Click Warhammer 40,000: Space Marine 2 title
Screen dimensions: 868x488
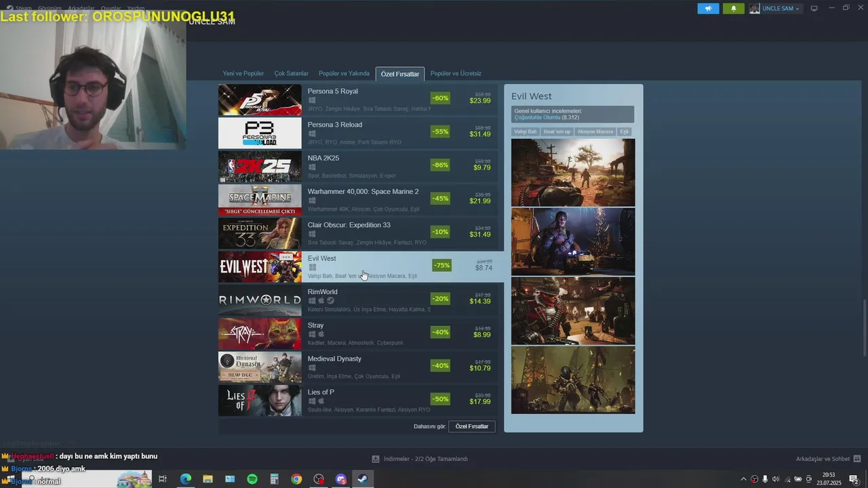363,192
